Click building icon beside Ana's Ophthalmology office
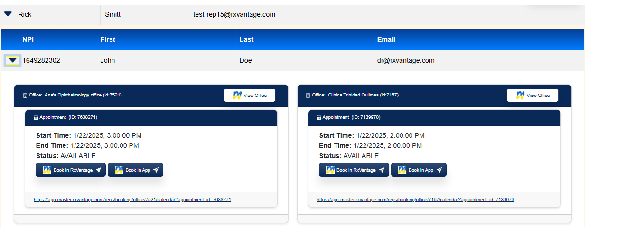Viewport: 644px width, 230px height. pos(25,96)
